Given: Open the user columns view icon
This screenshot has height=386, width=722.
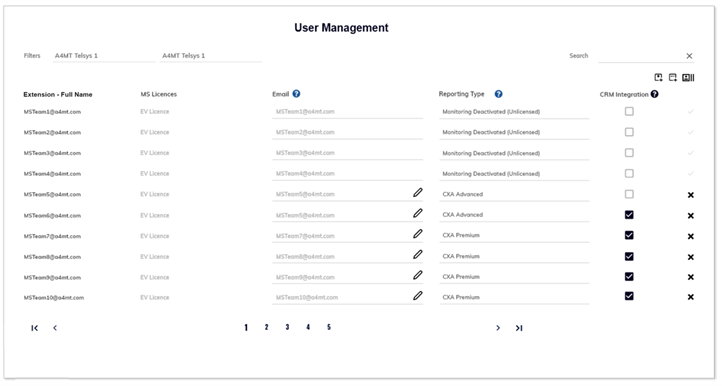Looking at the screenshot, I should pos(688,77).
